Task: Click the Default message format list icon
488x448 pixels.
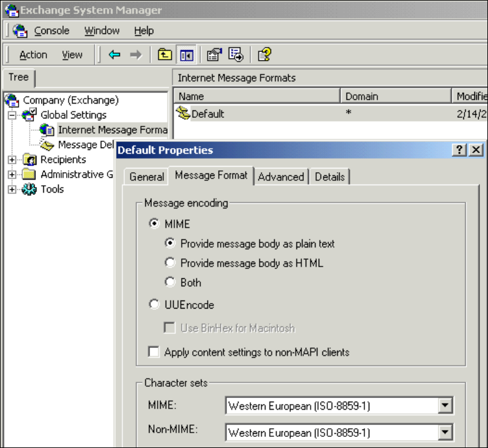Action: [x=183, y=113]
